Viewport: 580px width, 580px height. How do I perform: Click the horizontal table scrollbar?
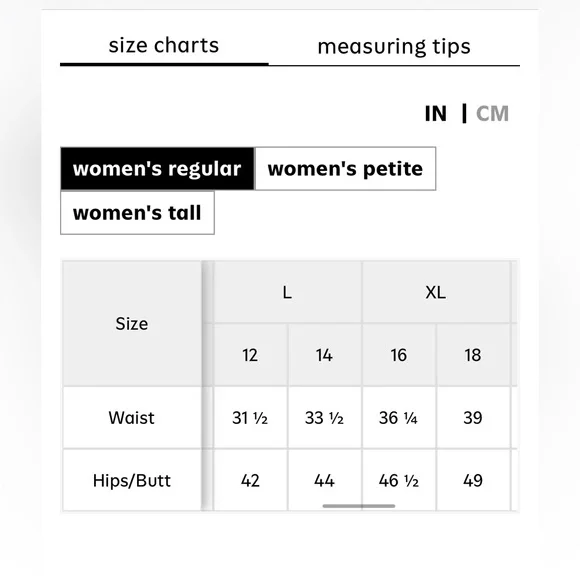point(359,506)
